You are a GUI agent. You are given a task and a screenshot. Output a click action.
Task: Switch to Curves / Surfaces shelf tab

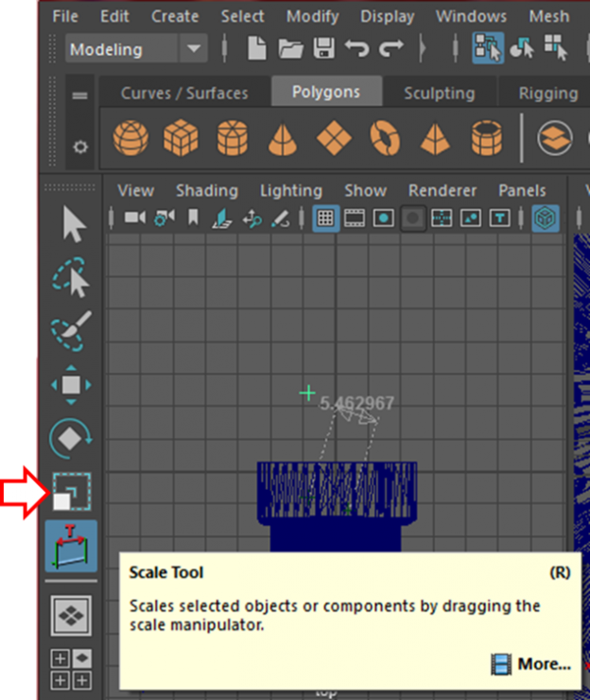184,94
